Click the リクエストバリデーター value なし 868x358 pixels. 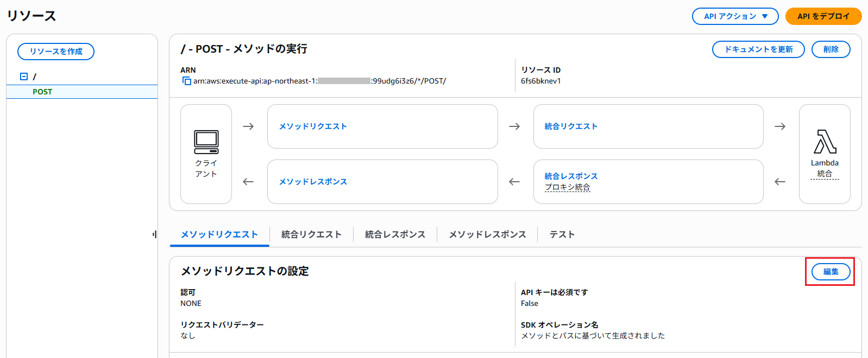(x=187, y=336)
